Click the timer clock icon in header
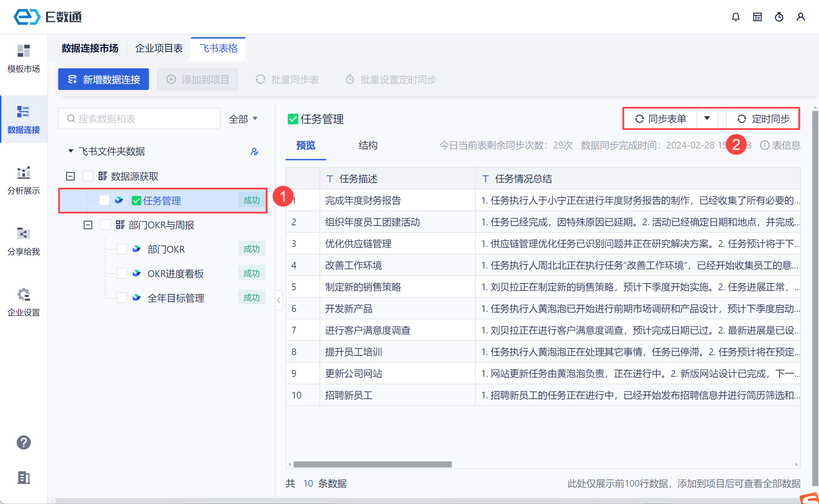The image size is (819, 504). 779,17
